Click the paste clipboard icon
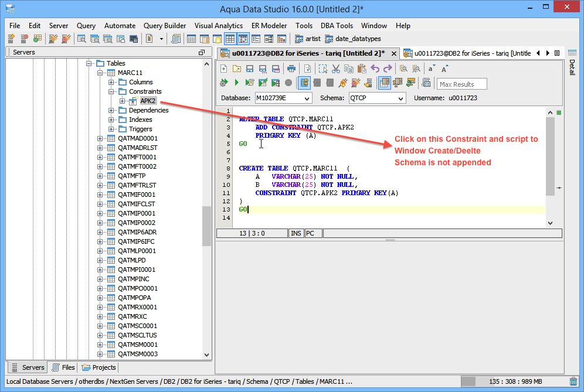584x392 pixels. [x=362, y=69]
